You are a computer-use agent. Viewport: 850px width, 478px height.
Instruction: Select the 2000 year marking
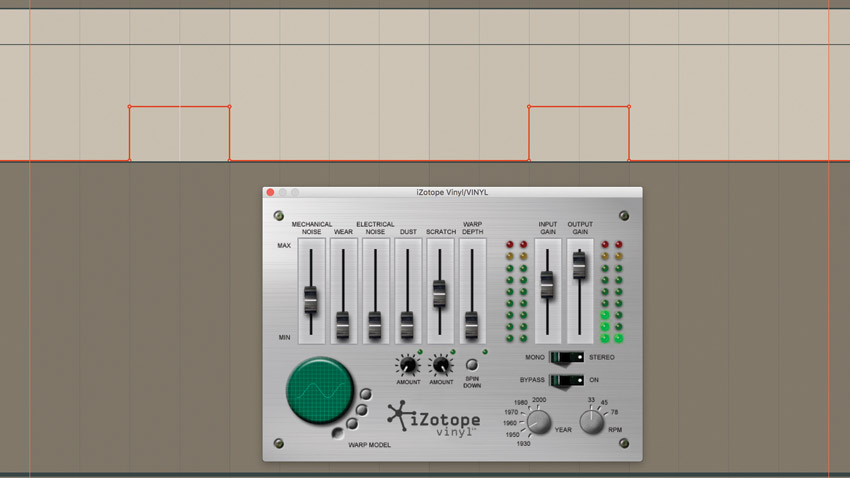tap(539, 400)
